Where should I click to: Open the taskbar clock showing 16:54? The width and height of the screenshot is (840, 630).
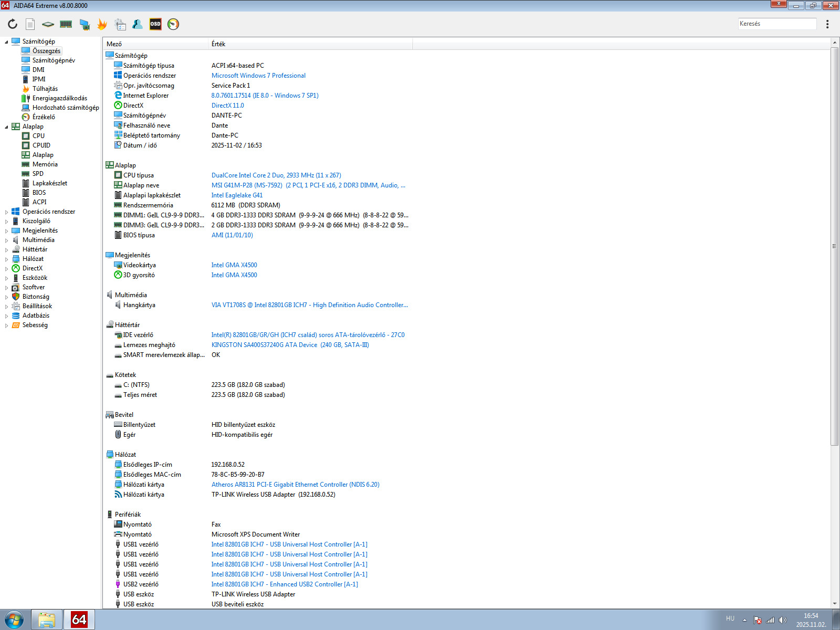[x=811, y=620]
